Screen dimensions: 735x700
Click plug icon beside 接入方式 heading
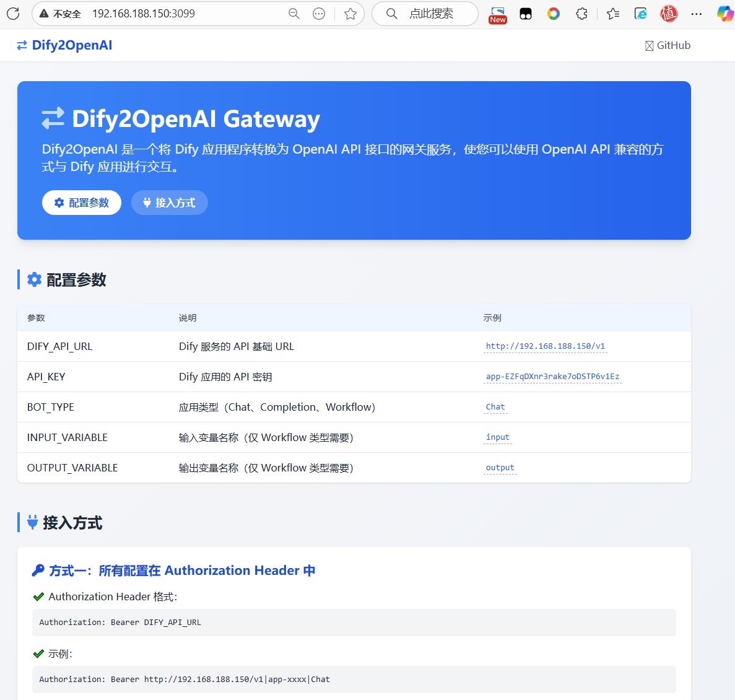(32, 522)
